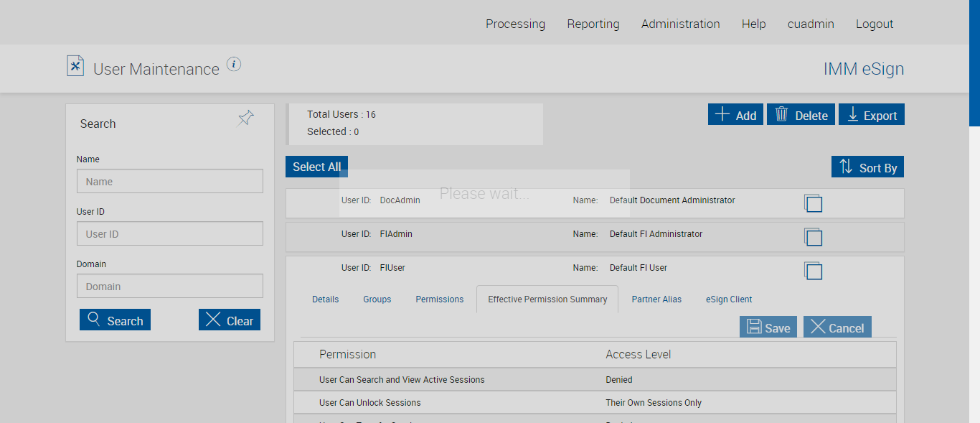Open the Processing menu
This screenshot has height=423, width=980.
[515, 24]
